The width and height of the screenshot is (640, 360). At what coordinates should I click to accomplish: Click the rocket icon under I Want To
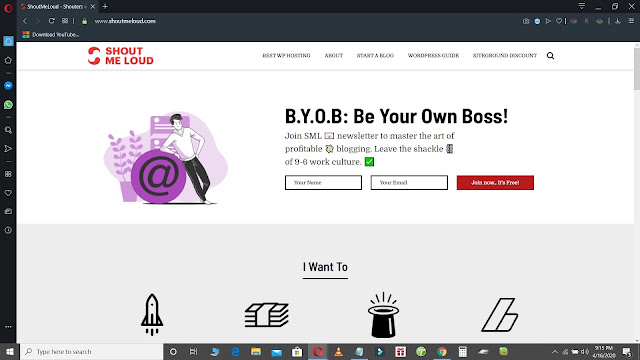(152, 315)
